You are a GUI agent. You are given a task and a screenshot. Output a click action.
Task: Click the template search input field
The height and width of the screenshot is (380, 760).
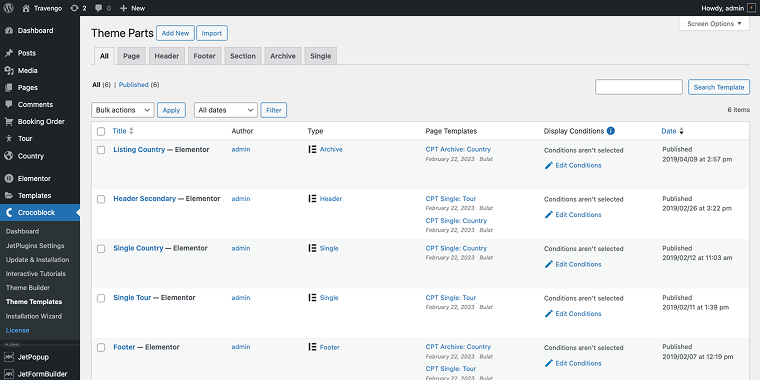(639, 87)
